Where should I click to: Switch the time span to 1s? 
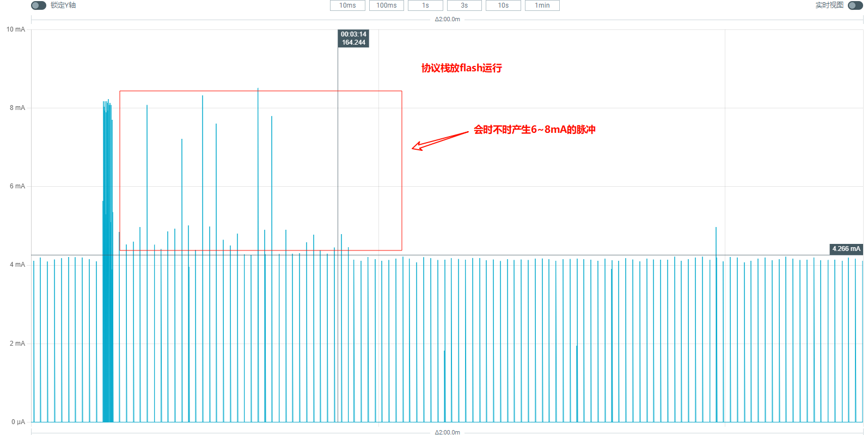coord(425,5)
